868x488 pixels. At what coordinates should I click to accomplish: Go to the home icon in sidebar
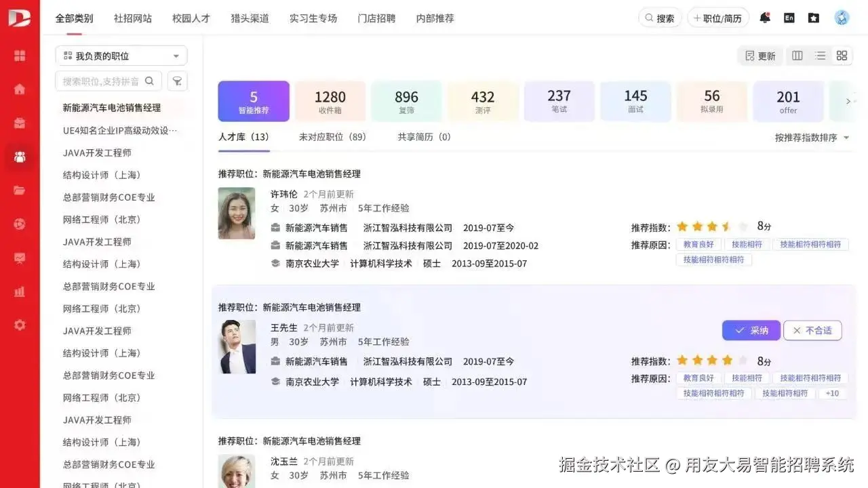(20, 89)
